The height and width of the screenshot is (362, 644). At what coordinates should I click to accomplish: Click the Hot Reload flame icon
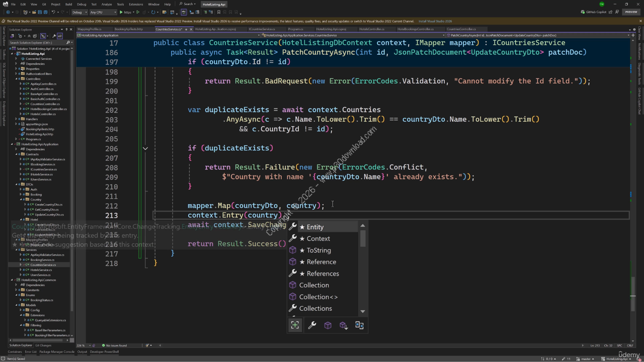[x=144, y=12]
